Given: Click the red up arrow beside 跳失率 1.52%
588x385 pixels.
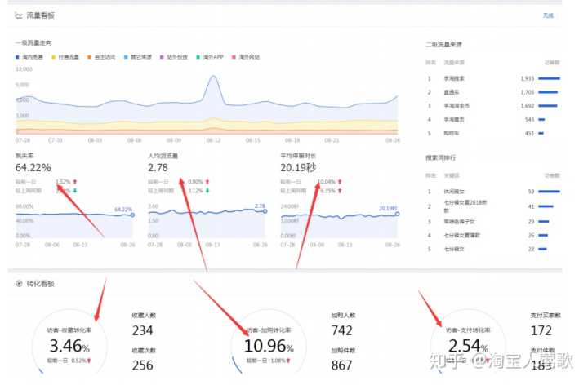Looking at the screenshot, I should (76, 181).
